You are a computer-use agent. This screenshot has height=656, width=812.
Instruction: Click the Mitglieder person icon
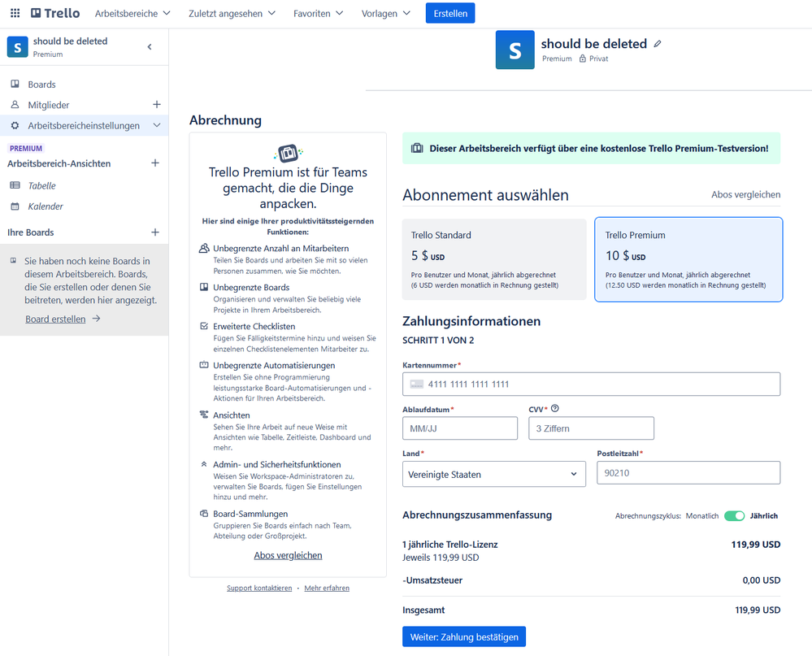click(x=15, y=105)
